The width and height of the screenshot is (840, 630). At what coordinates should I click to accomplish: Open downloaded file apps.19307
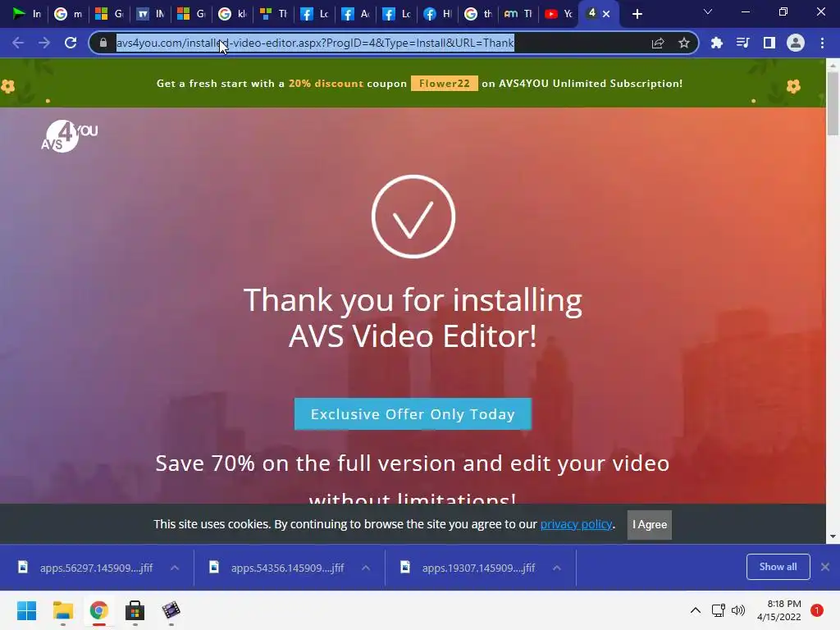[468, 568]
